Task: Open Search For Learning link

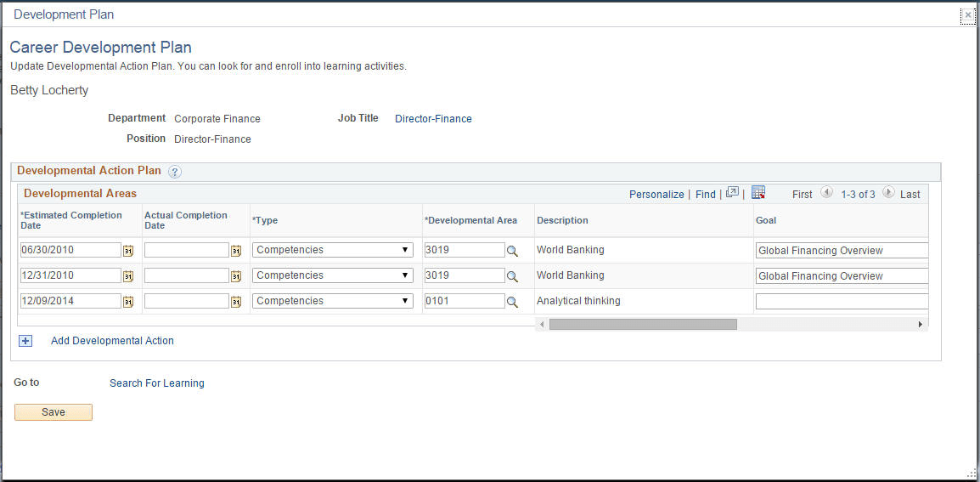Action: point(157,383)
